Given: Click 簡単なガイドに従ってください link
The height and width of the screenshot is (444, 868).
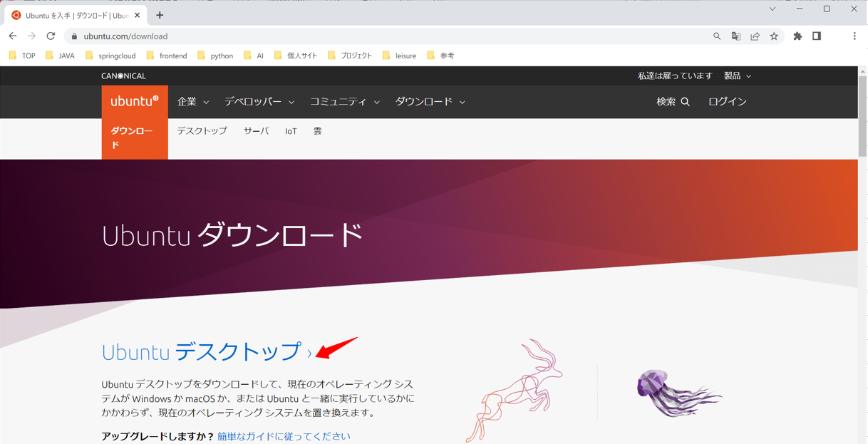Looking at the screenshot, I should (x=284, y=436).
